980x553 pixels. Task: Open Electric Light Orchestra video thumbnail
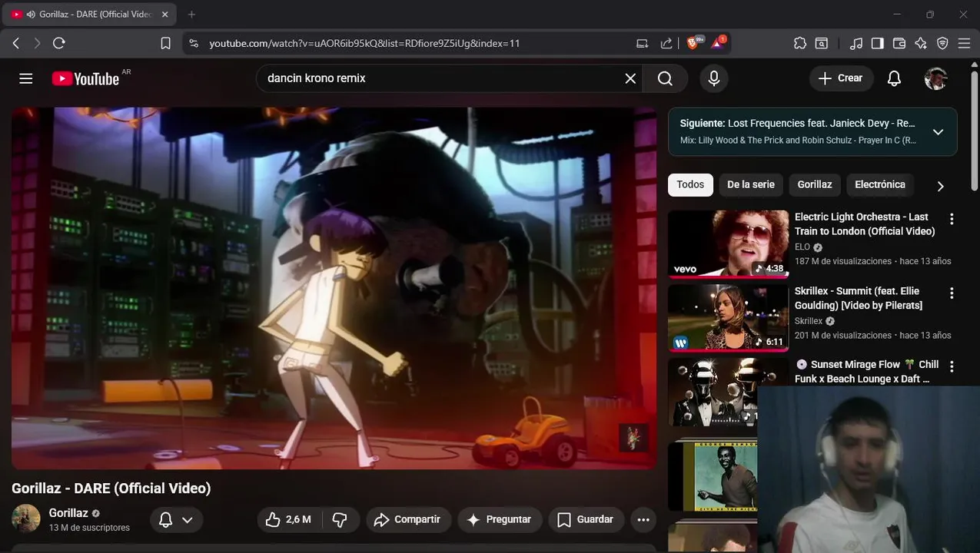728,243
